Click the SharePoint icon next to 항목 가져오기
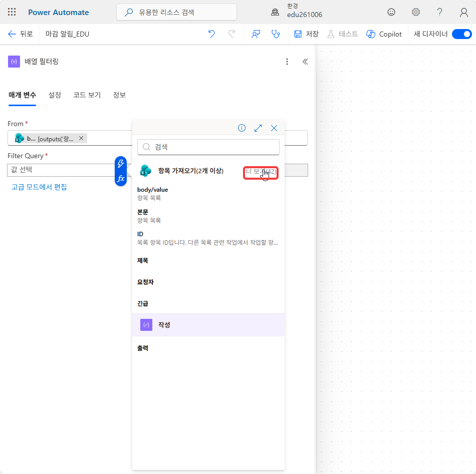The width and height of the screenshot is (476, 474). 146,171
